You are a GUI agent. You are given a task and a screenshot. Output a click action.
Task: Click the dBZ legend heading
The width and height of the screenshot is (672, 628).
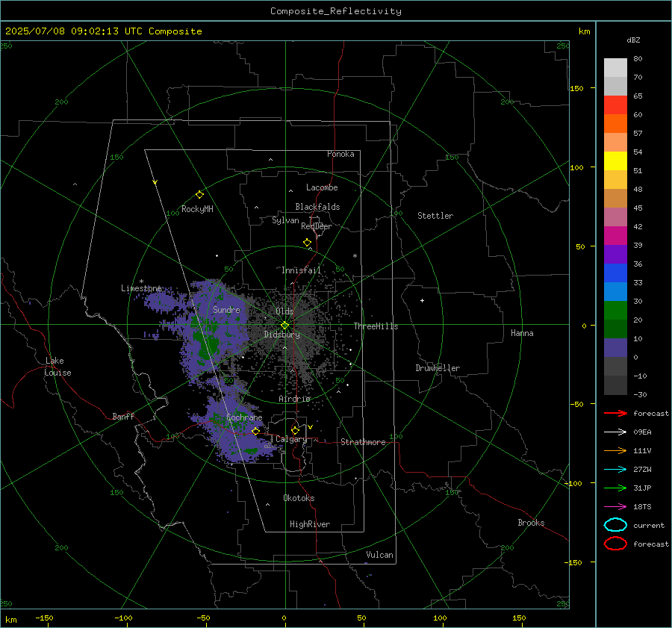633,40
